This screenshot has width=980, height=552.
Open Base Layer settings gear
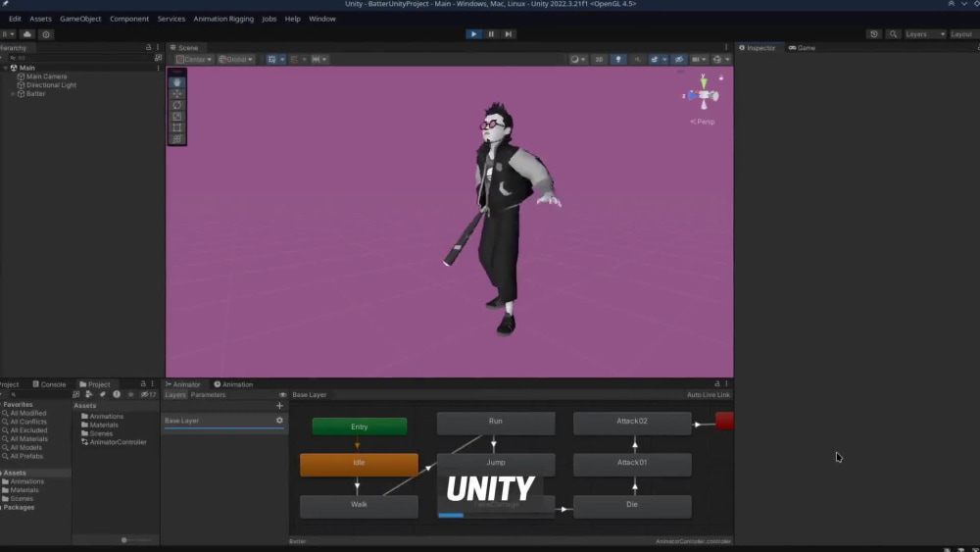[279, 421]
